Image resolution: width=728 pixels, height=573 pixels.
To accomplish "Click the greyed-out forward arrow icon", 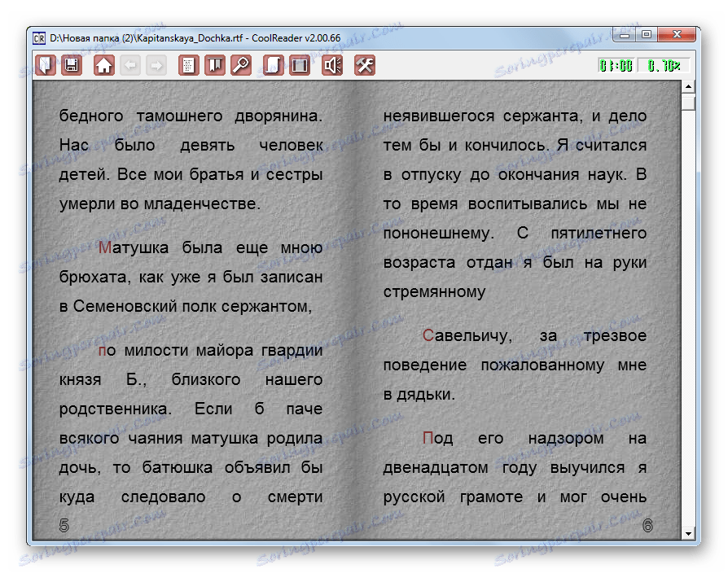I will coord(156,65).
